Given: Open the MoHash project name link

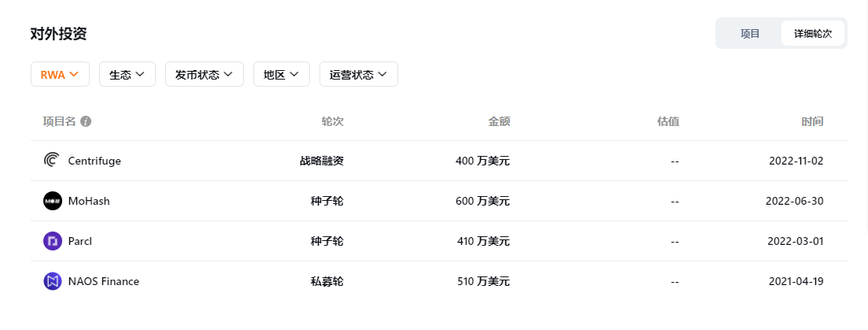Looking at the screenshot, I should click(x=89, y=201).
